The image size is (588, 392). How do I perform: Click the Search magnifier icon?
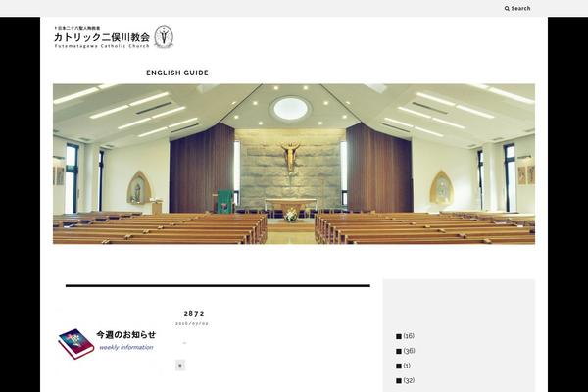pyautogui.click(x=507, y=8)
